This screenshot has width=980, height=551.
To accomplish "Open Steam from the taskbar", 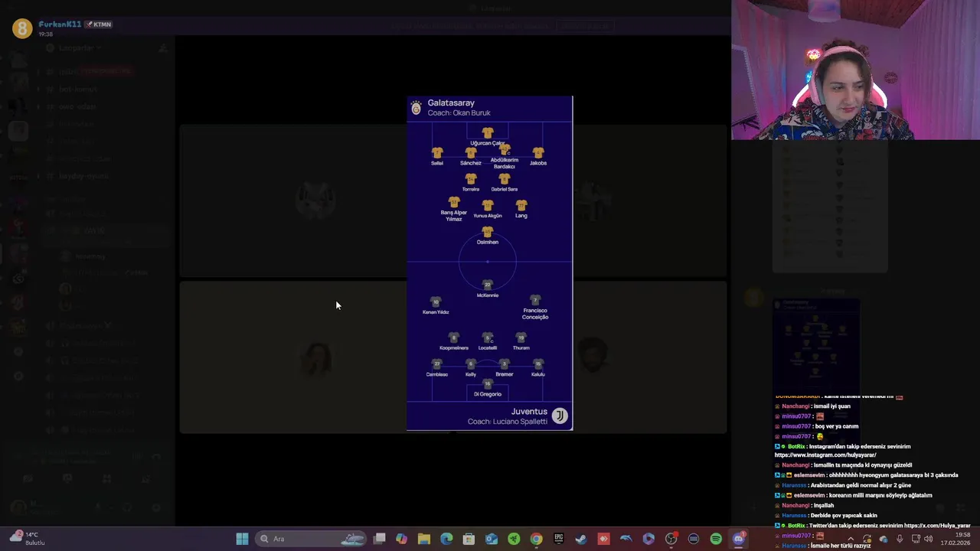I will [x=581, y=539].
